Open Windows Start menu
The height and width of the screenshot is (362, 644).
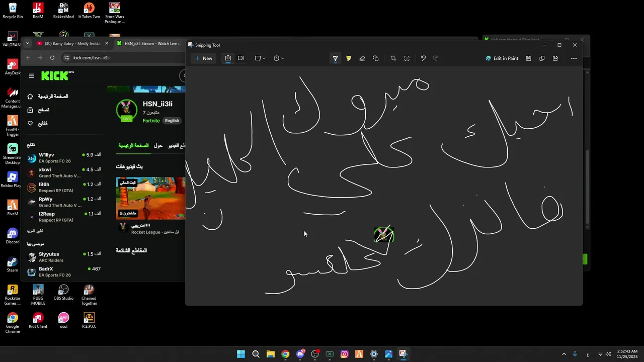[241, 354]
